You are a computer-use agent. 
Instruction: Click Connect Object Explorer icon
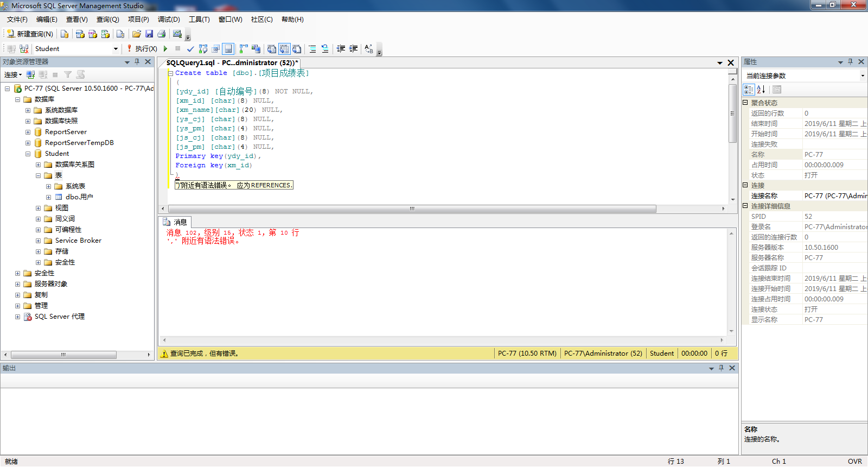(30, 75)
